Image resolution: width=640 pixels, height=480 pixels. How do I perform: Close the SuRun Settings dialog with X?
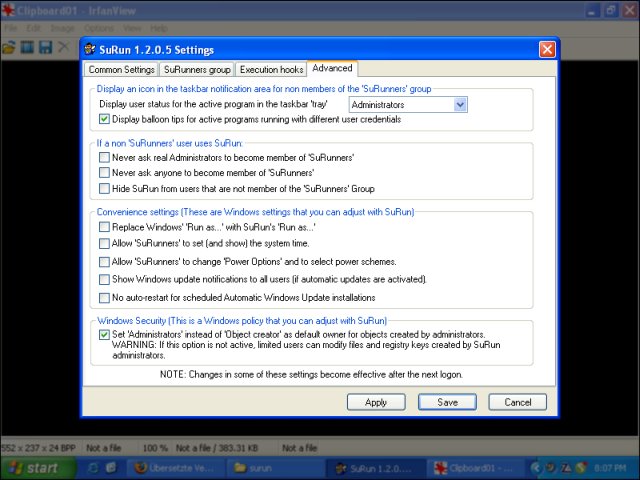click(547, 50)
